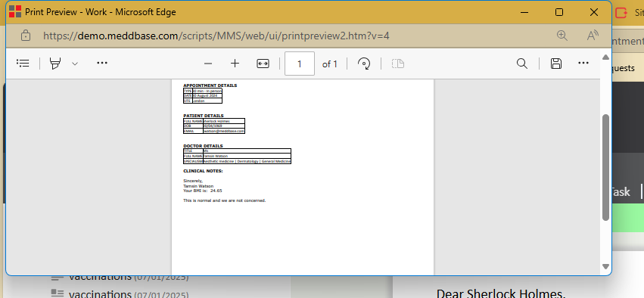Toggle fit to width view
This screenshot has width=644, height=298.
point(263,64)
